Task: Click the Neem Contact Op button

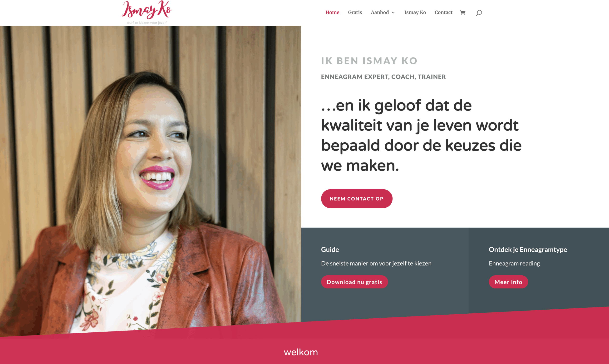Action: tap(357, 199)
